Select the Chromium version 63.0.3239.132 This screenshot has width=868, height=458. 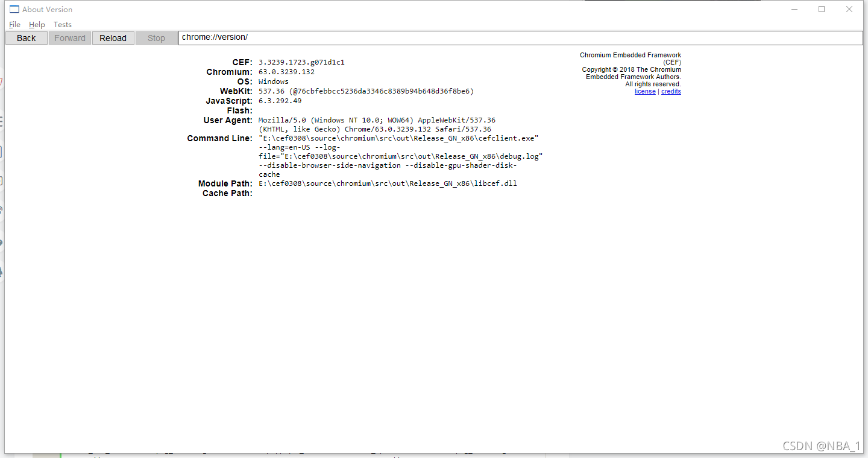pos(286,72)
